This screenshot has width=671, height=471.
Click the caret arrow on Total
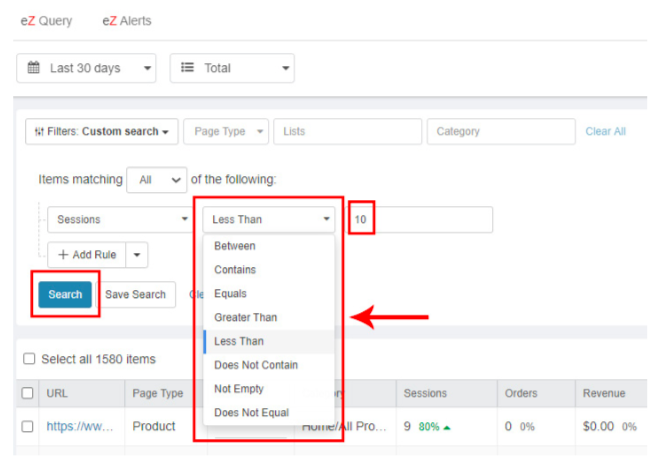click(x=285, y=68)
